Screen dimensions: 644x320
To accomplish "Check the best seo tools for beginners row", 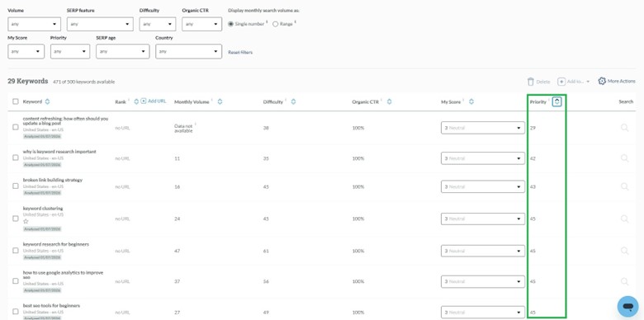I will click(16, 312).
